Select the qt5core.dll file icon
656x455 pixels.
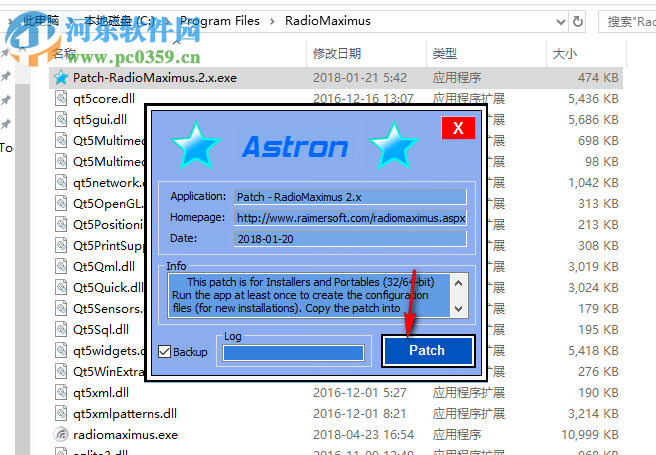tap(61, 98)
